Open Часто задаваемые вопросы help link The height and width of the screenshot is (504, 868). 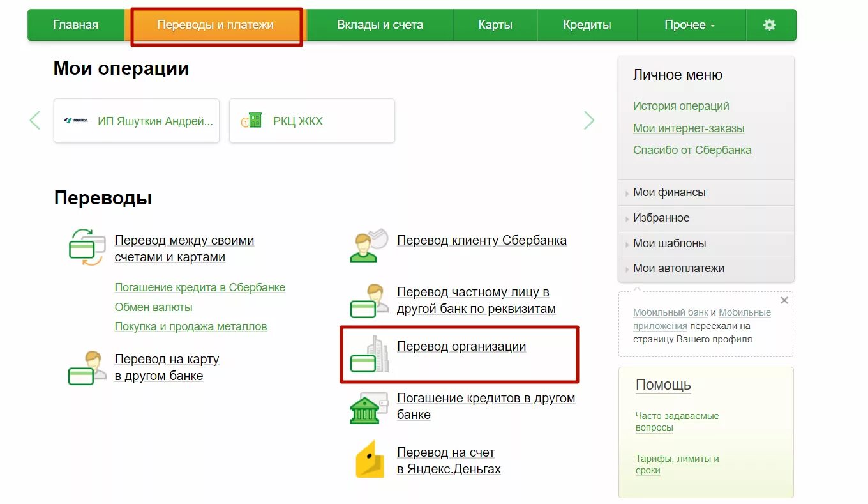coord(677,422)
